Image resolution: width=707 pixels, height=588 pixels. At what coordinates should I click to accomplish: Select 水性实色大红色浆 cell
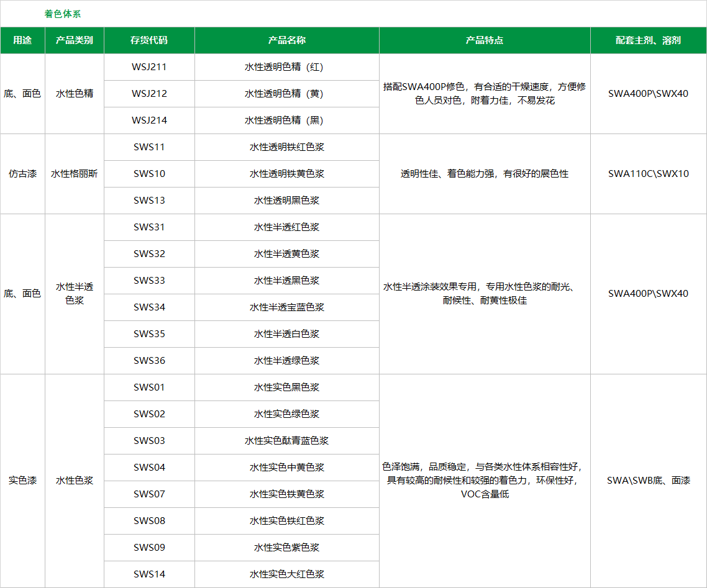tap(287, 574)
